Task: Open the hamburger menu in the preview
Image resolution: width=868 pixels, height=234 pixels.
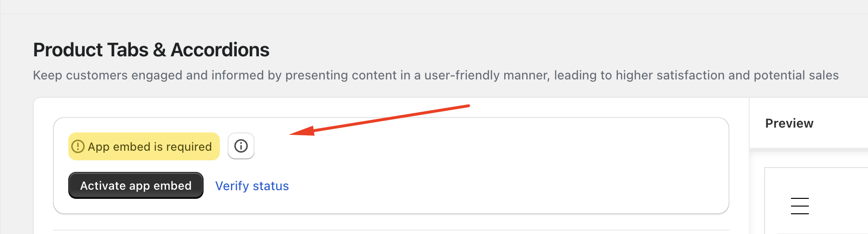Action: 800,206
